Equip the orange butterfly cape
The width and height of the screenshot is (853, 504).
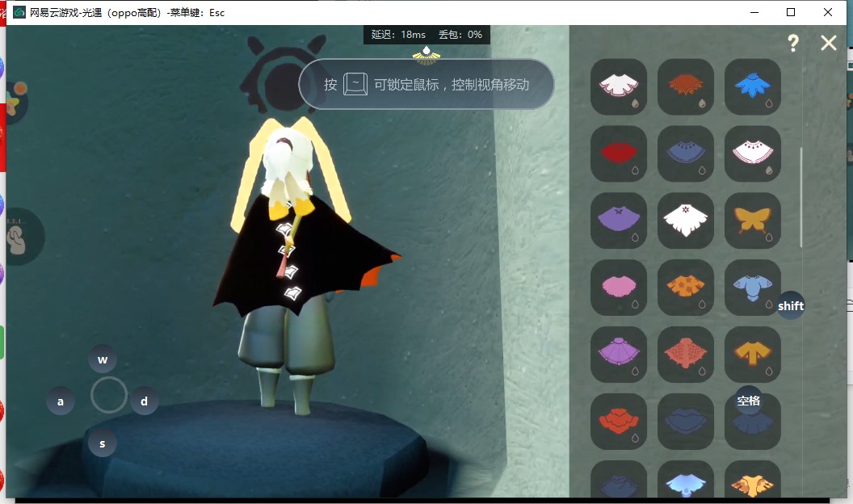tap(752, 220)
